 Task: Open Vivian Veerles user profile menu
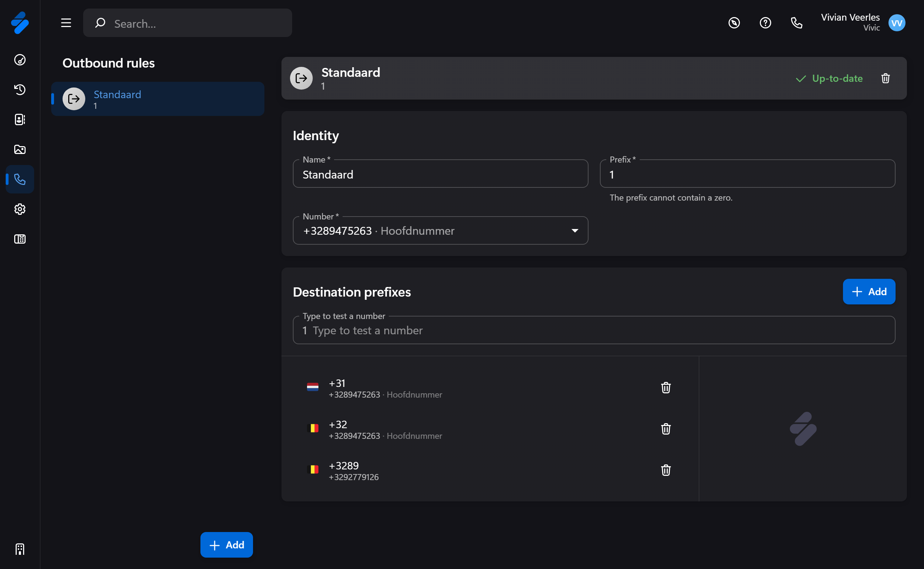[x=897, y=23]
